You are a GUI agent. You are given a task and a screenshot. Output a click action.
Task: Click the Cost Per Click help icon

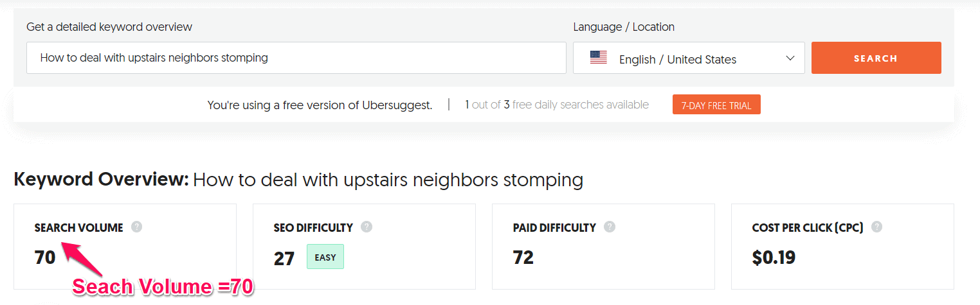point(876,227)
